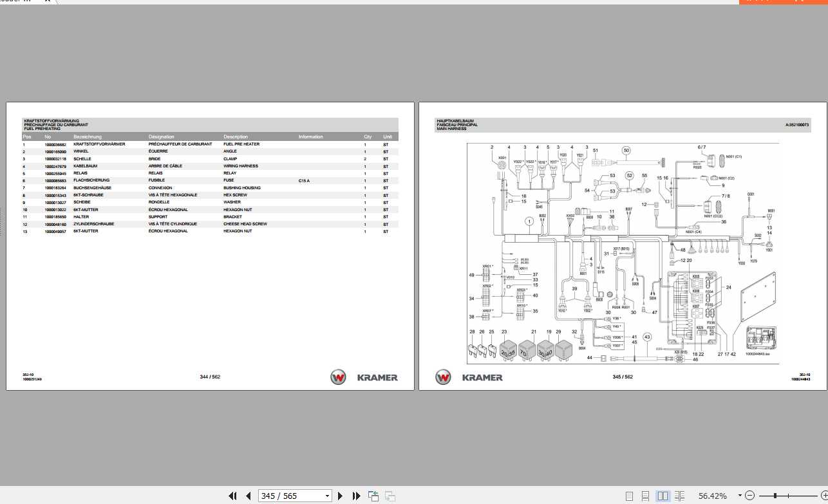This screenshot has height=504, width=828.
Task: Click the page label 344 / 562
Action: (211, 377)
